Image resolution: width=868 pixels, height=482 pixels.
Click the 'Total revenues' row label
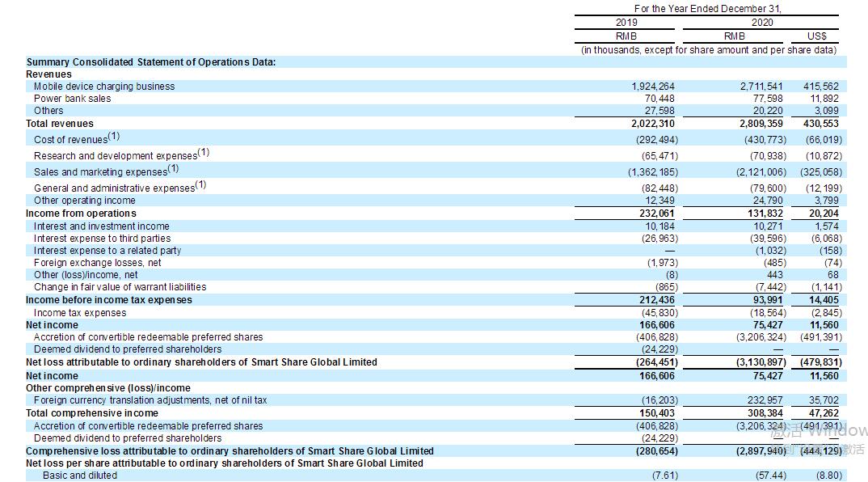[x=60, y=124]
